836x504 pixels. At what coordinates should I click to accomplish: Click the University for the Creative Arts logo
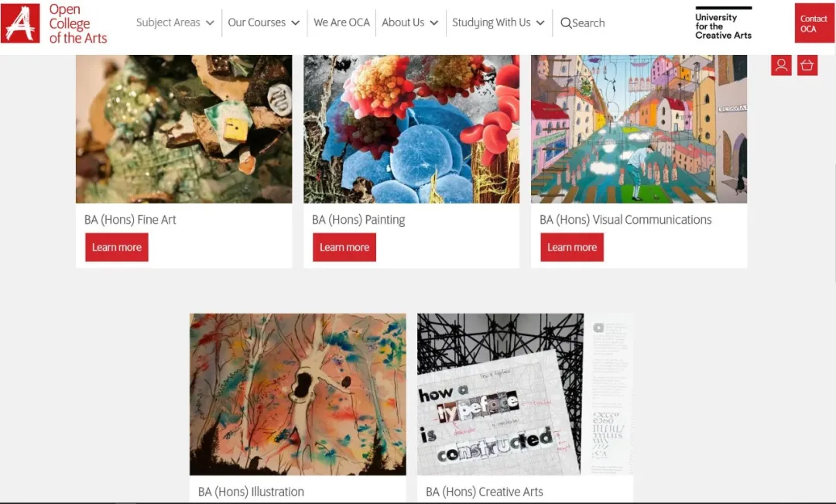724,23
